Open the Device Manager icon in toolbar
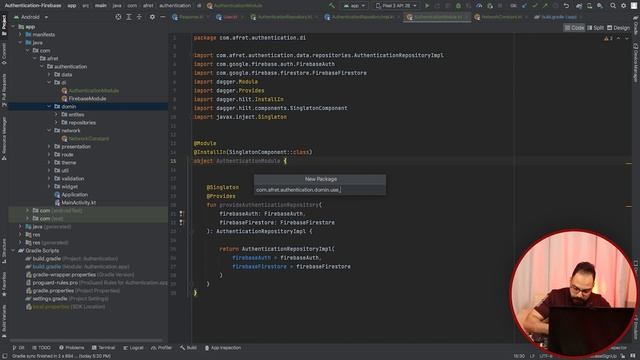Viewport: 640px width, 360px height. coord(589,6)
